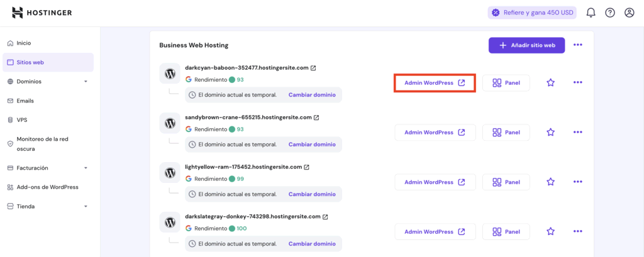The width and height of the screenshot is (644, 257).
Task: Open Admin WordPress for darkcyan-baboon site
Action: [435, 83]
